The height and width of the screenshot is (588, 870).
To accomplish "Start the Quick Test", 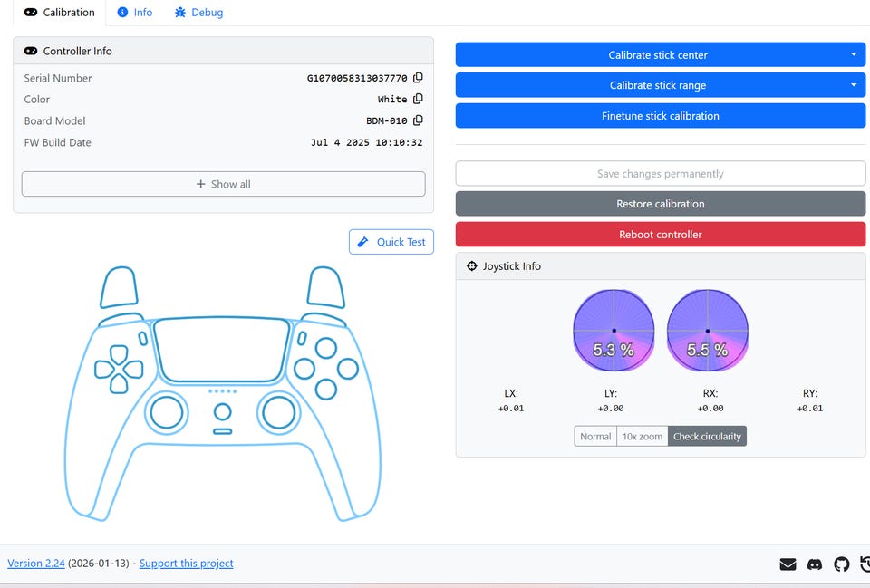I will pyautogui.click(x=391, y=242).
